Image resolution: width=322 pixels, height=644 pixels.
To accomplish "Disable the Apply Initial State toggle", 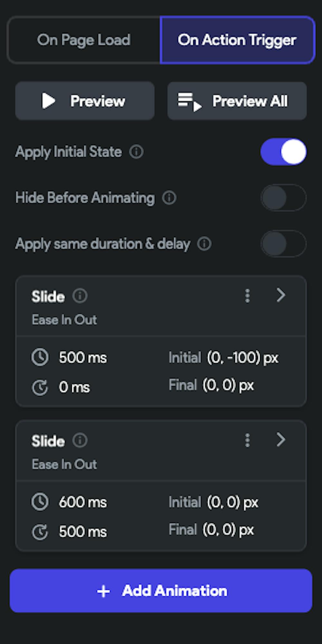I will coord(283,152).
